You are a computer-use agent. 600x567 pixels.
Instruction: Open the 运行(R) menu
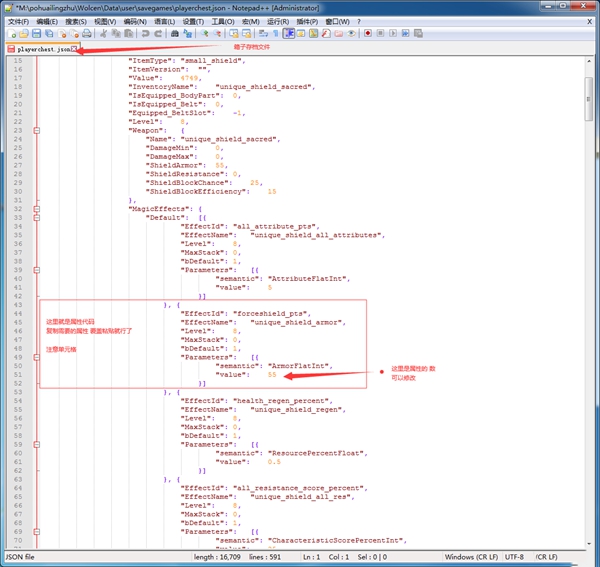(x=278, y=22)
